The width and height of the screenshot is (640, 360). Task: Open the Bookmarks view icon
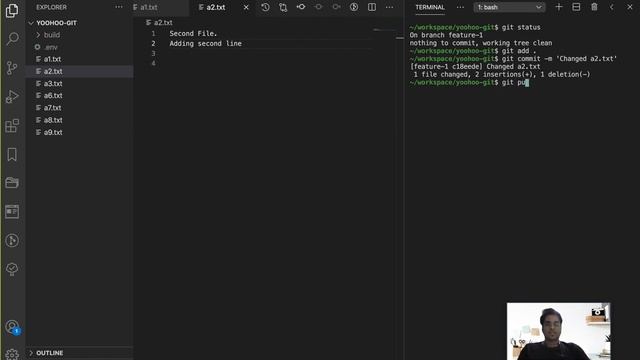tap(12, 154)
